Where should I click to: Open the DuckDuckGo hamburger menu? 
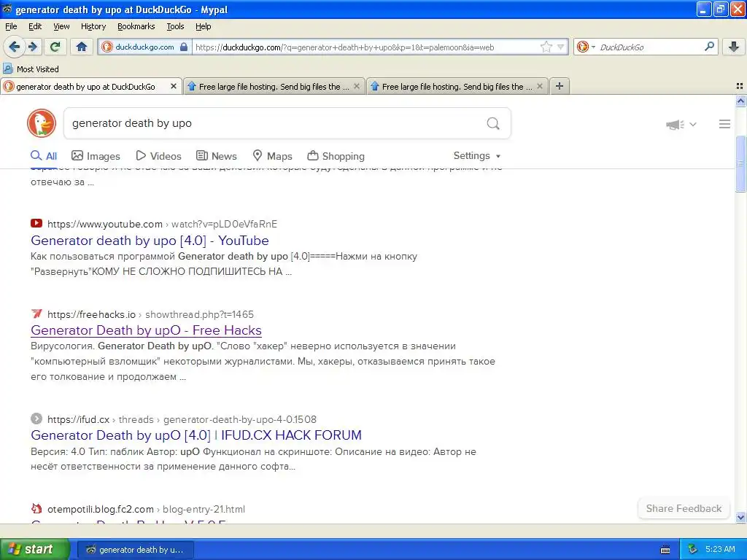click(x=724, y=124)
